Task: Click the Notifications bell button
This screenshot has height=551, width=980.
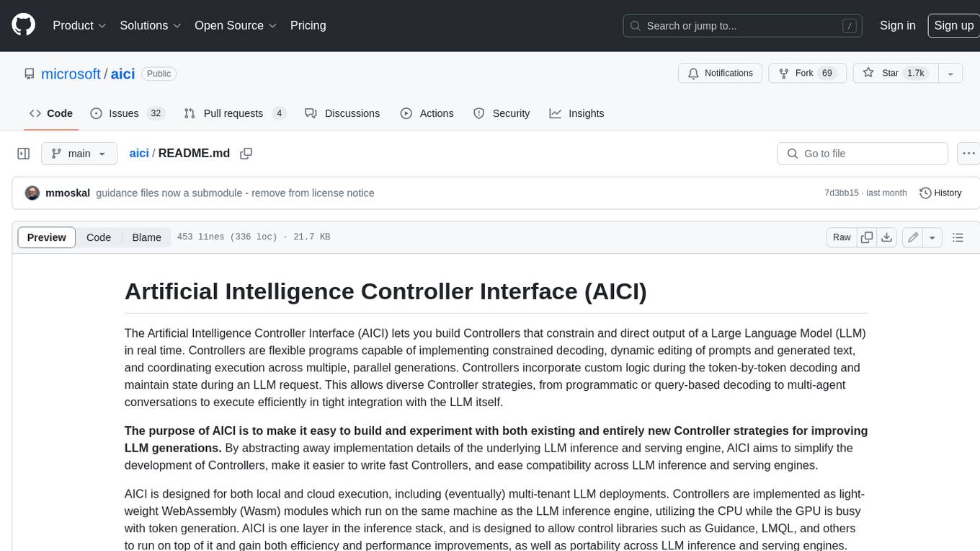Action: (721, 74)
